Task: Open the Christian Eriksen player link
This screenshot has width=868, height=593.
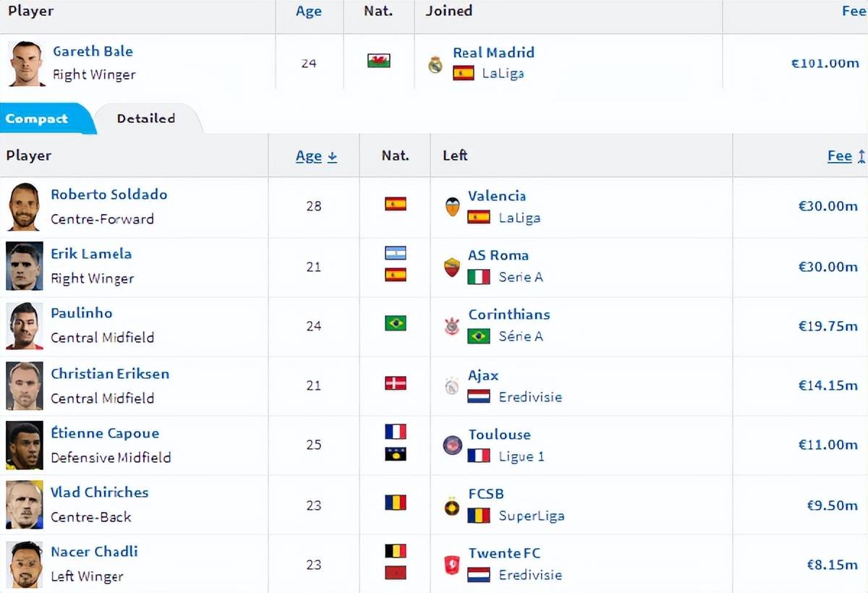Action: pos(110,374)
